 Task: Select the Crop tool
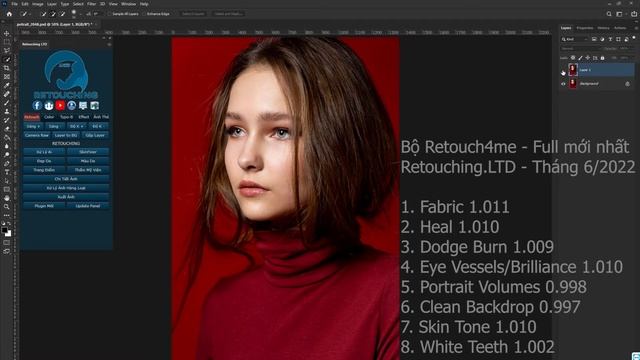tap(7, 68)
